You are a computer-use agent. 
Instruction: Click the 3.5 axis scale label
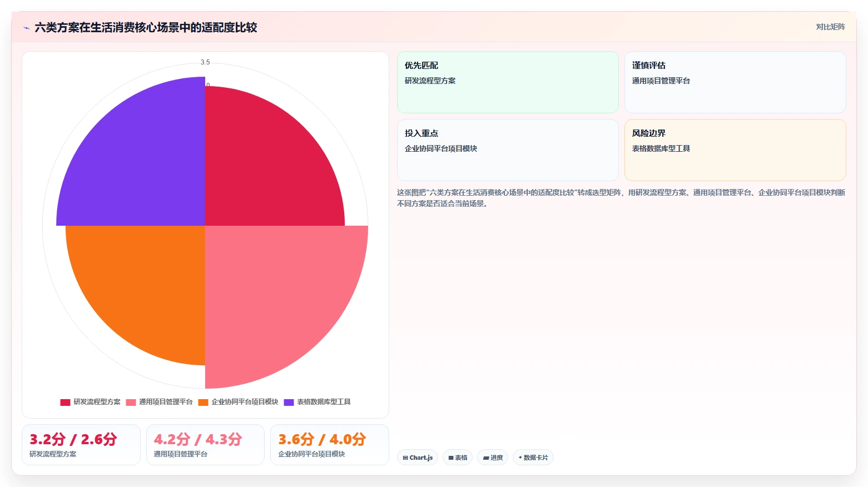pyautogui.click(x=205, y=62)
